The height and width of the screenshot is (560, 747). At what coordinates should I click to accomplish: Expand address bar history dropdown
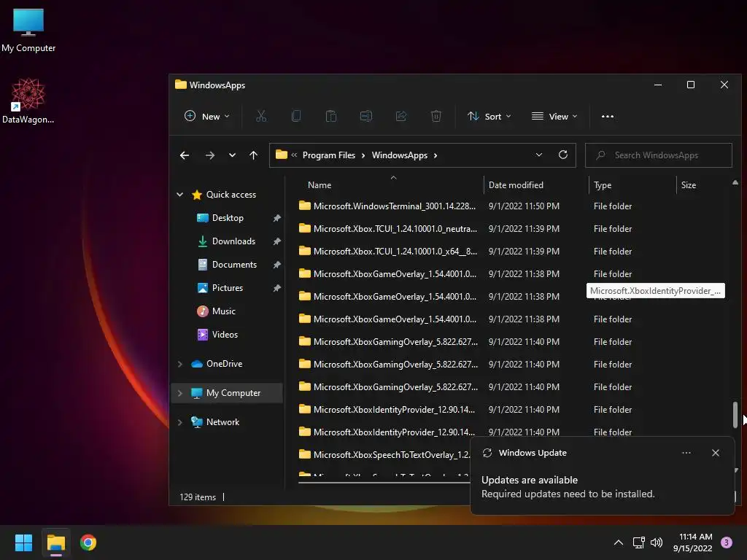[x=539, y=155]
